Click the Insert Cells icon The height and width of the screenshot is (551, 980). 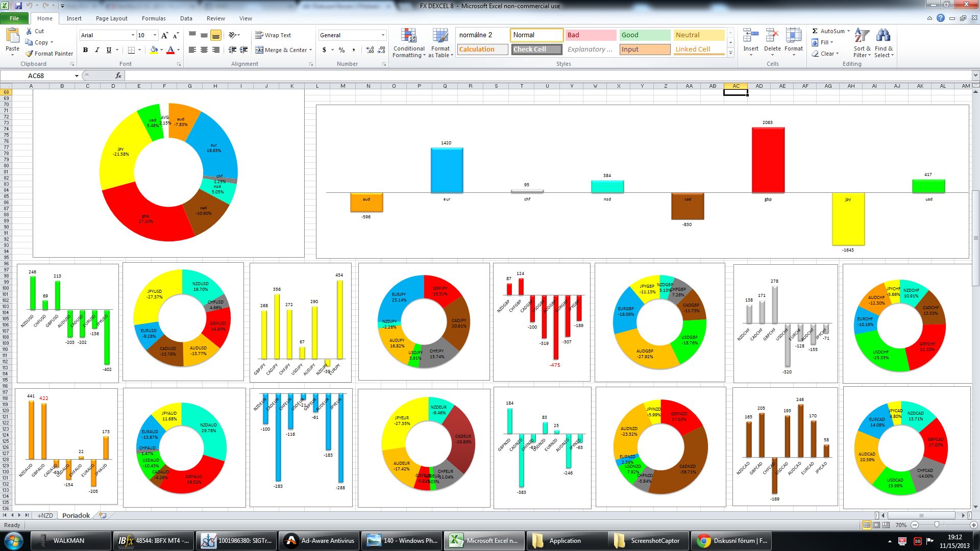coord(750,35)
